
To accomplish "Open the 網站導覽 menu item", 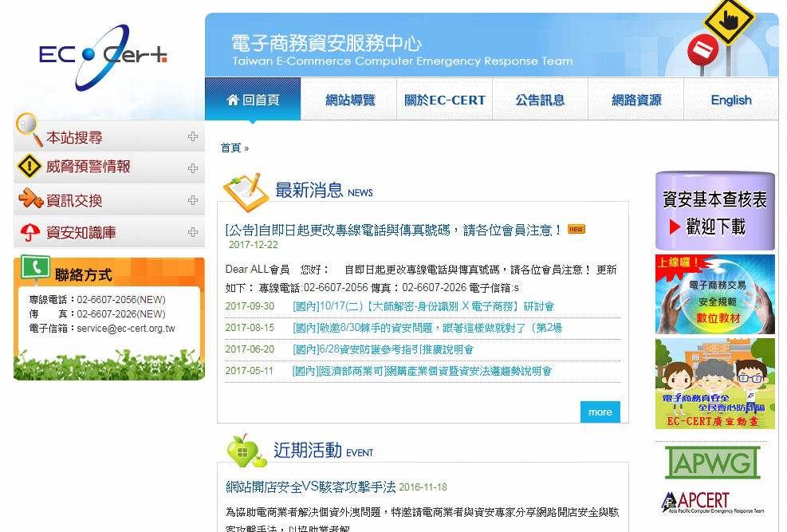I will coord(350,100).
